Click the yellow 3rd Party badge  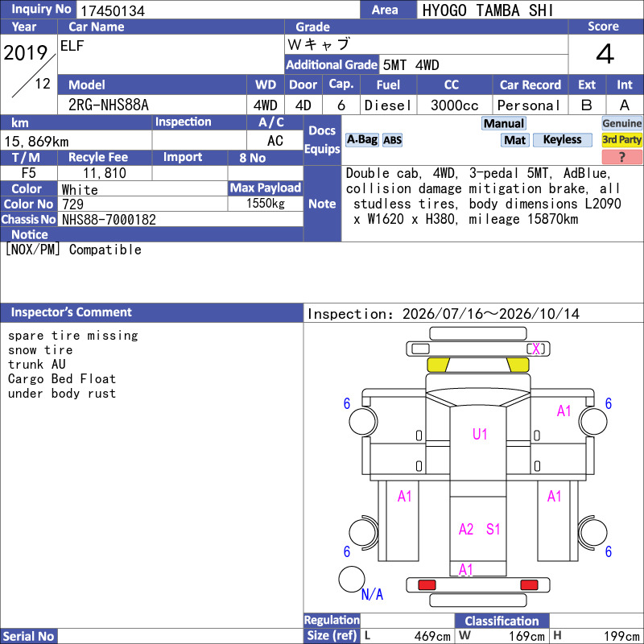[x=621, y=140]
